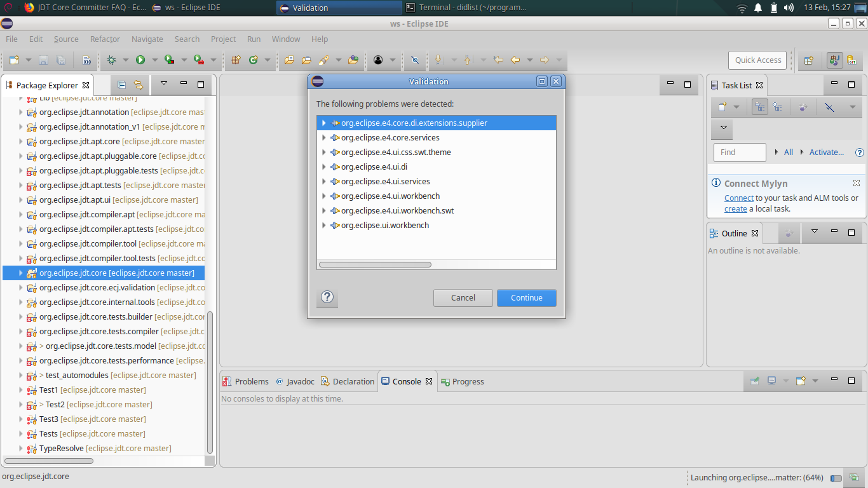Open the File menu

[x=11, y=39]
